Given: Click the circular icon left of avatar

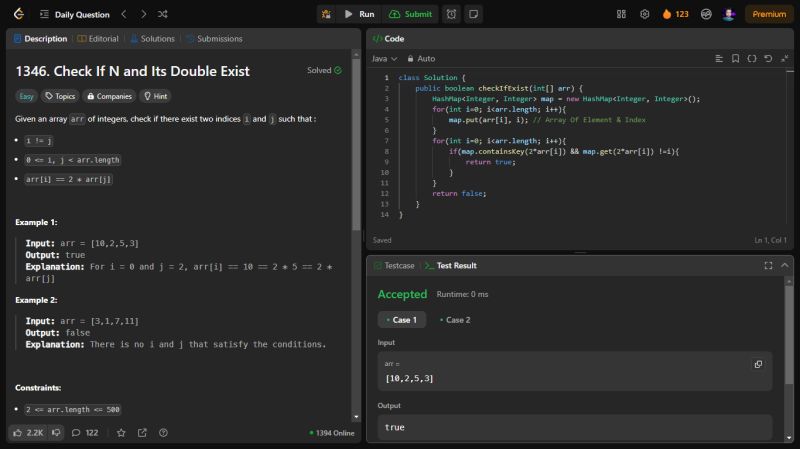Looking at the screenshot, I should pos(706,14).
